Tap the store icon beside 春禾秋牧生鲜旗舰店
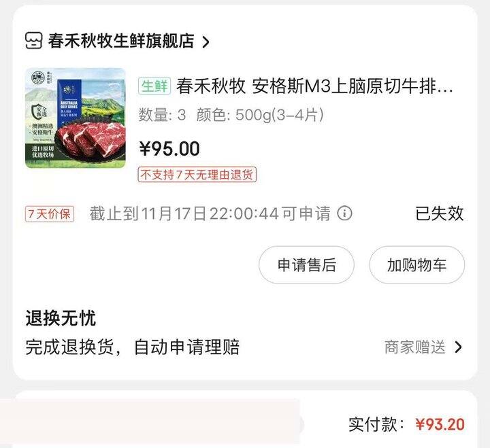This screenshot has width=490, height=448. [33, 41]
